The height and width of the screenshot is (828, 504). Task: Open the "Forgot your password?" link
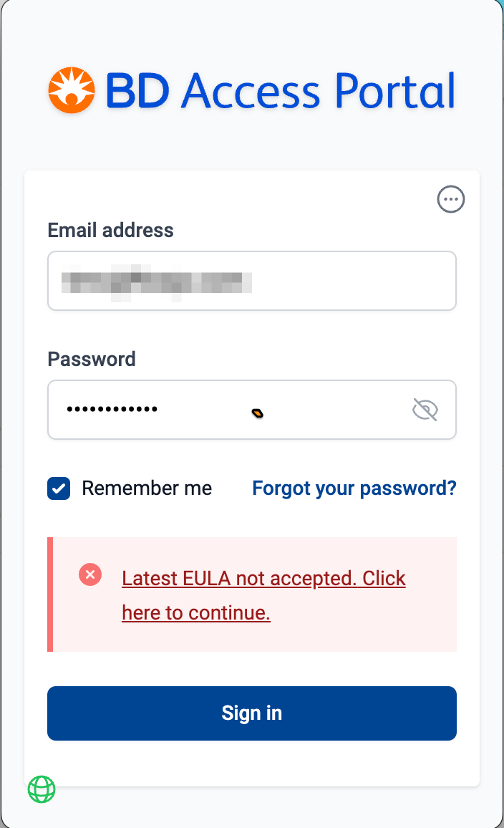tap(354, 488)
